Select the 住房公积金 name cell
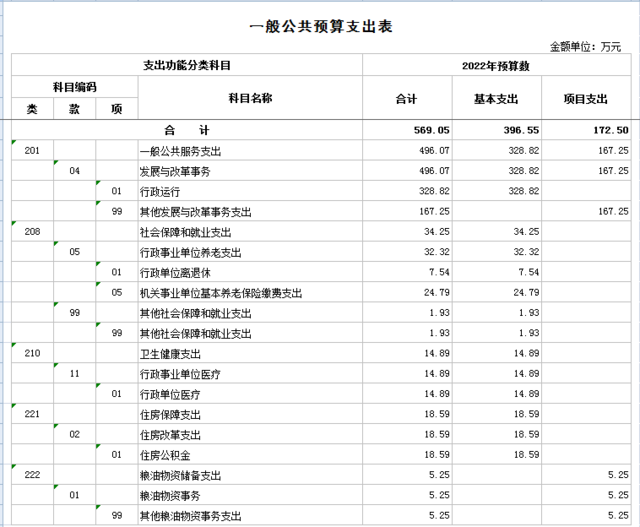This screenshot has height=527, width=640. [x=165, y=455]
